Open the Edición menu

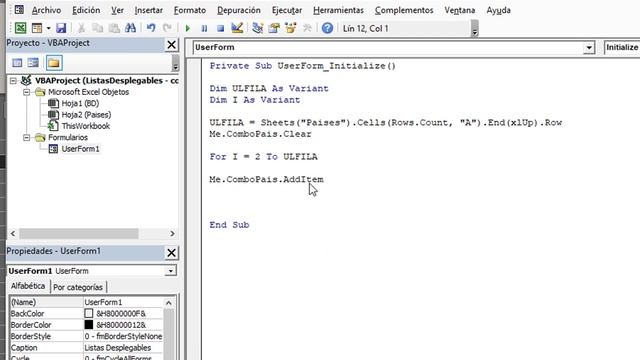coord(86,10)
